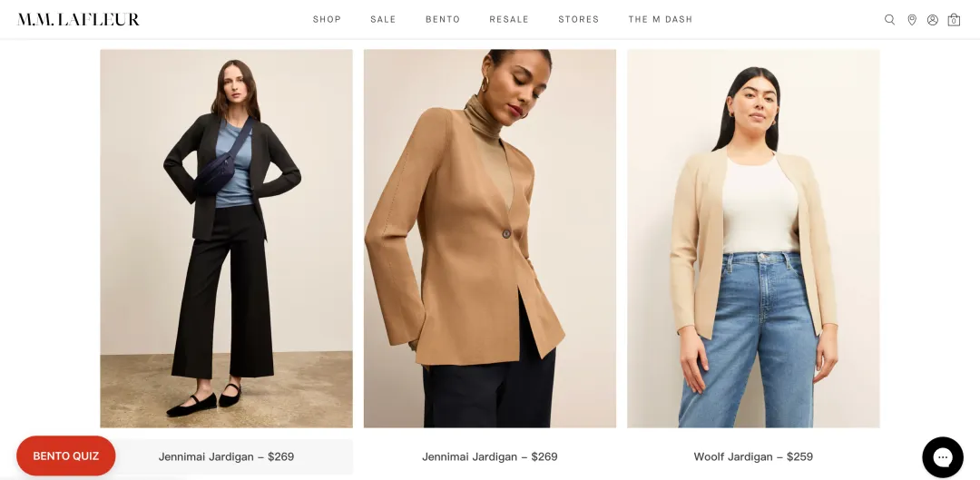Click the black wide-leg pants in the first photo

(x=224, y=294)
